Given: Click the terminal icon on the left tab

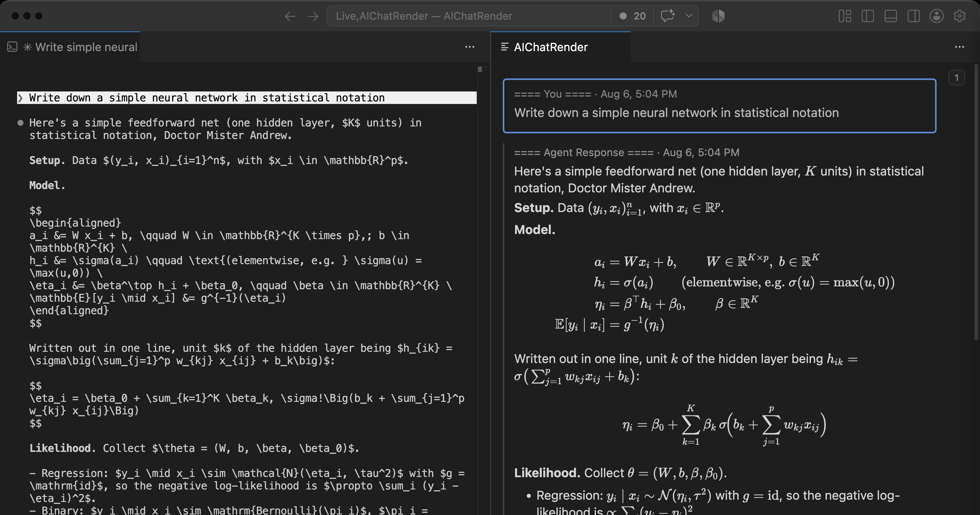Looking at the screenshot, I should coord(12,47).
